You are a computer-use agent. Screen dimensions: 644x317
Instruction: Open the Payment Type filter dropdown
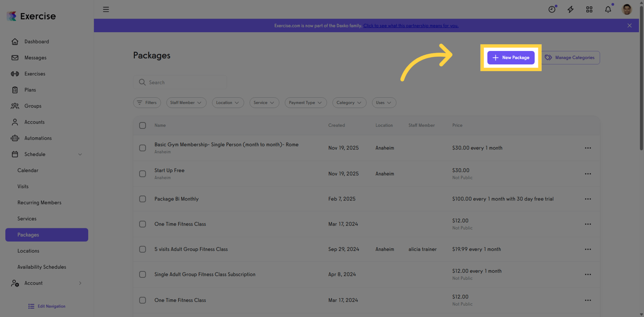click(x=305, y=102)
